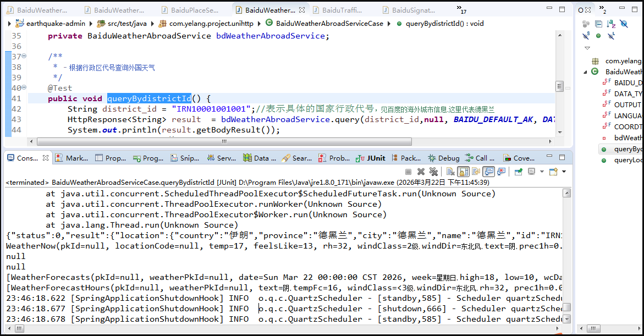The width and height of the screenshot is (644, 336).
Task: Select the bdWeath field in the Outline
Action: (x=628, y=137)
